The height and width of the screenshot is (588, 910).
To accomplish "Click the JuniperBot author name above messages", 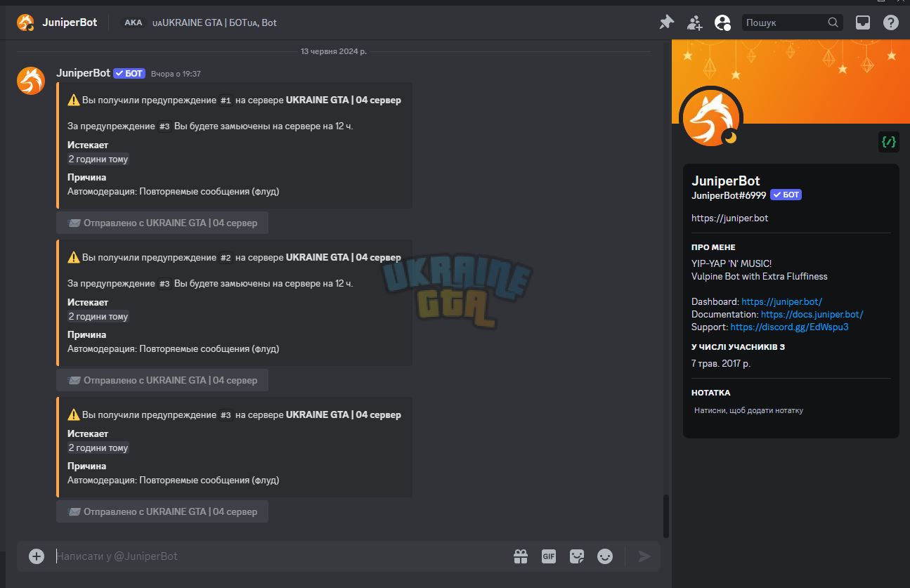I will coord(83,73).
